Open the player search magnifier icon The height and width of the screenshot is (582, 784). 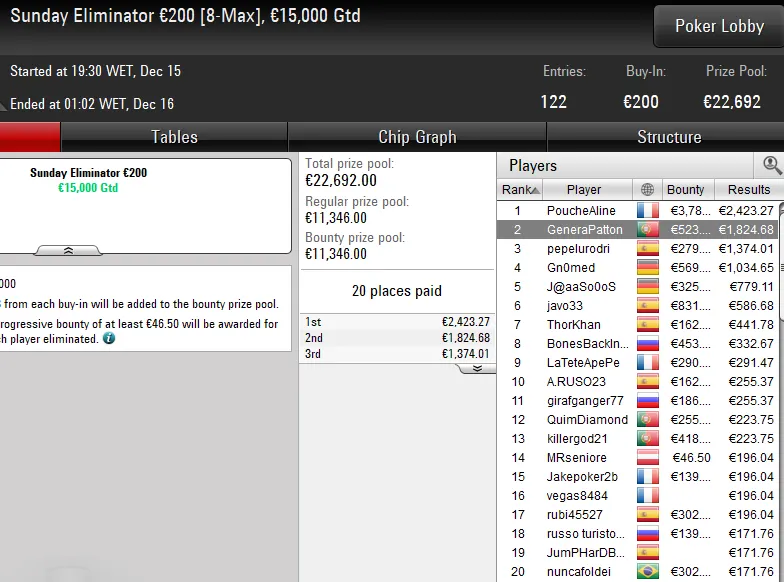coord(772,165)
